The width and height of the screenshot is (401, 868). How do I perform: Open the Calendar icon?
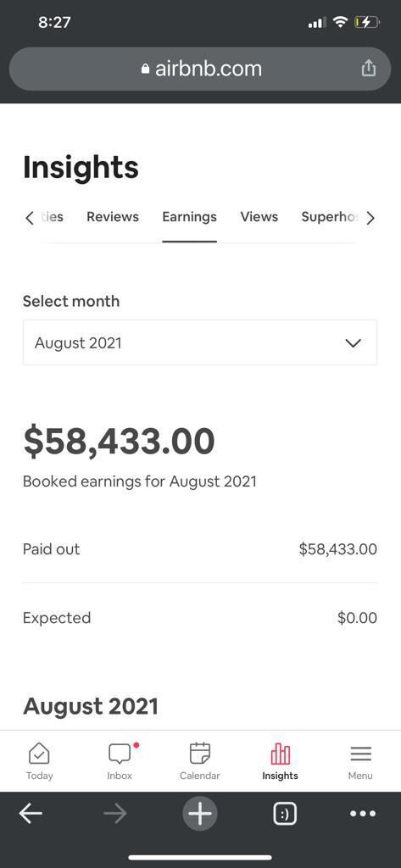point(200,754)
